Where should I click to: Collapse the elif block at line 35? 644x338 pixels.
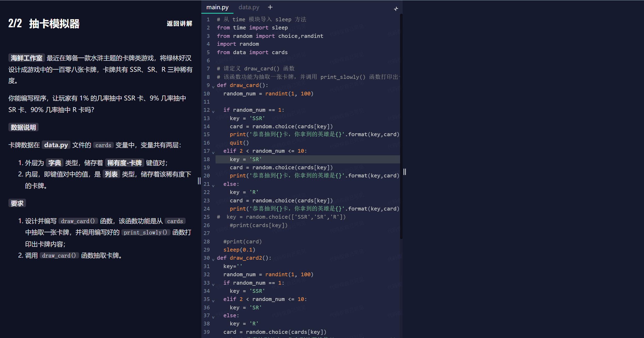[x=213, y=301]
